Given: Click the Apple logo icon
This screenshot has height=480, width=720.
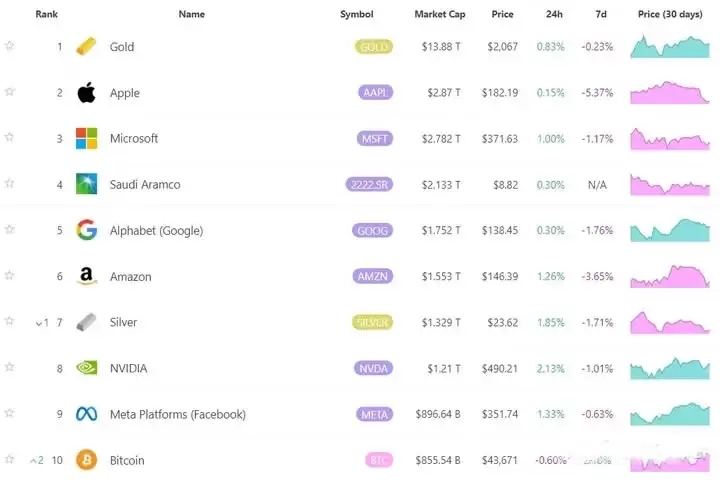Looking at the screenshot, I should [87, 93].
